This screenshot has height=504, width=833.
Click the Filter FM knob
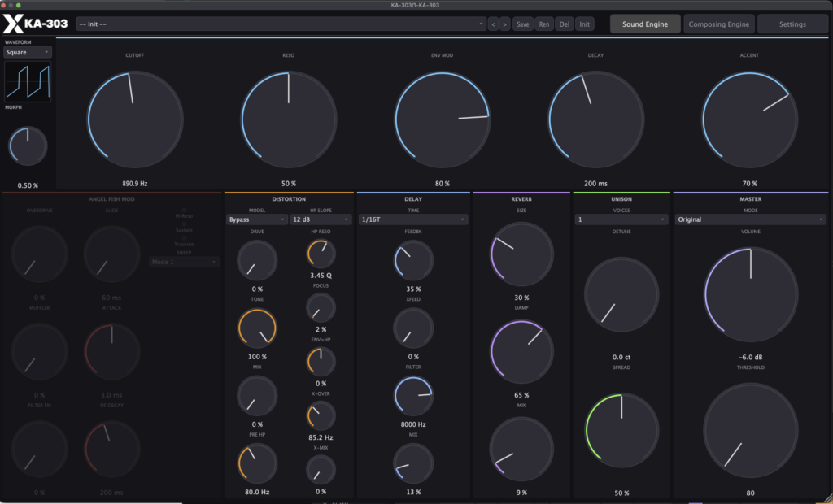click(x=39, y=449)
